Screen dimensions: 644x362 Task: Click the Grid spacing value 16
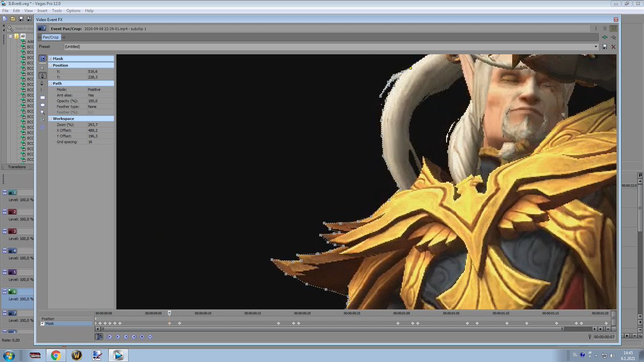click(100, 142)
